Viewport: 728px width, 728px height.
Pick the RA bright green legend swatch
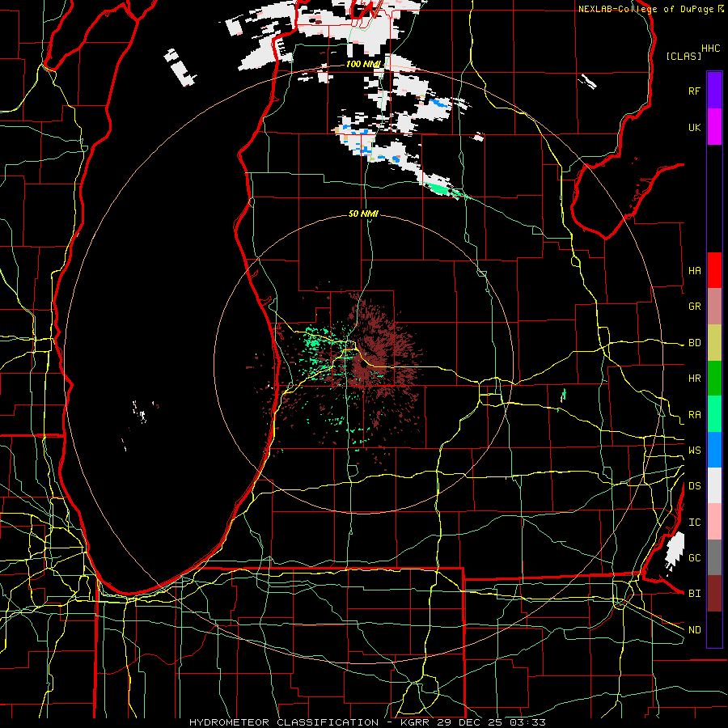click(x=714, y=414)
